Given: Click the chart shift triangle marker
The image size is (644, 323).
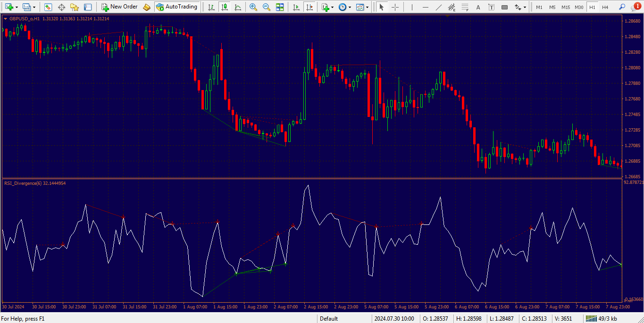Looking at the screenshot, I should (447, 16).
